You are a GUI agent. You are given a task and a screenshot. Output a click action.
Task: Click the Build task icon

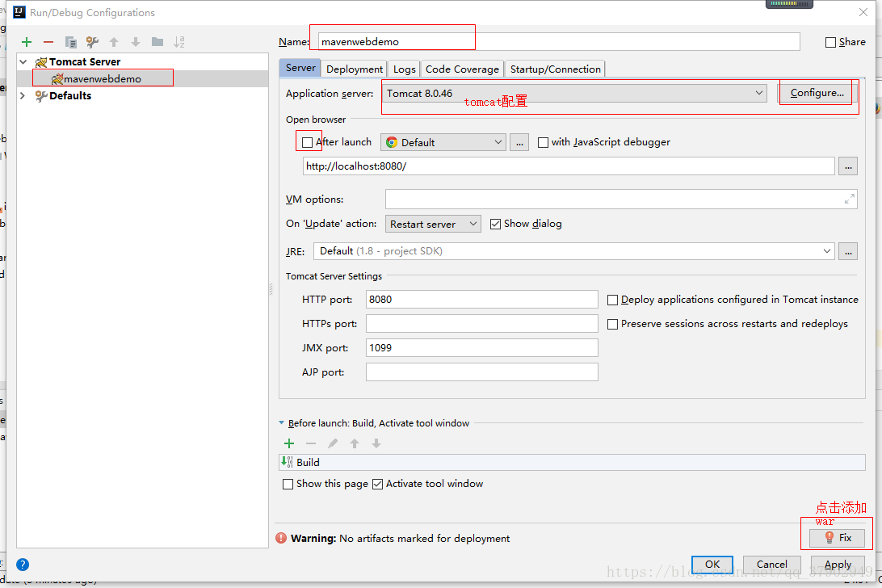288,462
